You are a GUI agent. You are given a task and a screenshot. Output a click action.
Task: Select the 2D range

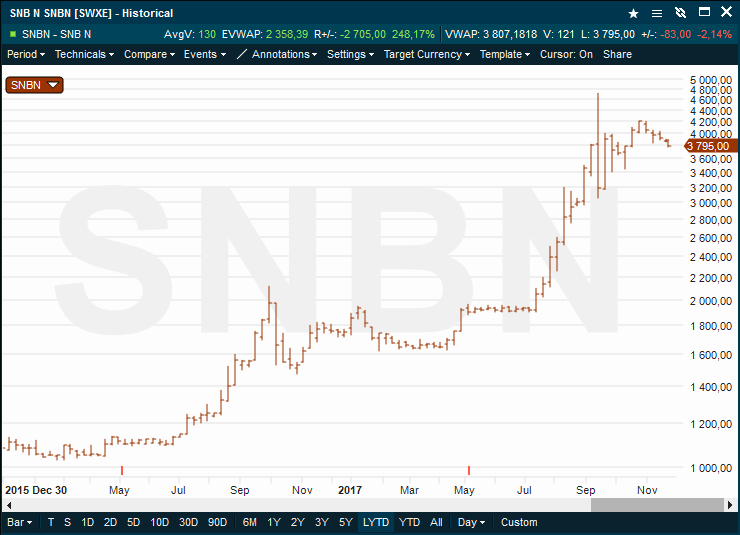pyautogui.click(x=110, y=522)
